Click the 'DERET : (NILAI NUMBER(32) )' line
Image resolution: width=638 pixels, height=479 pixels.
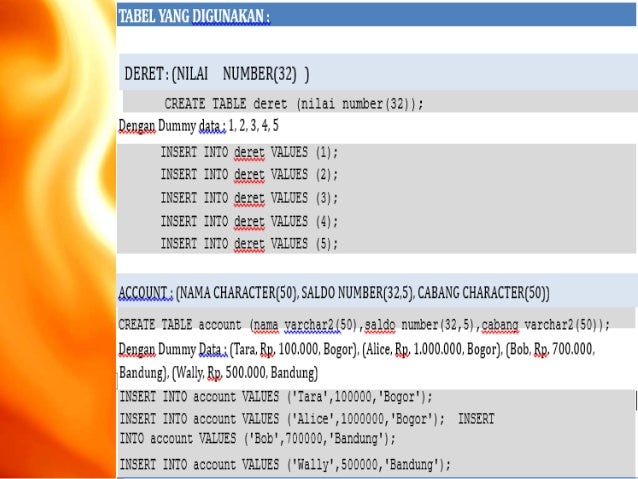[x=216, y=74]
